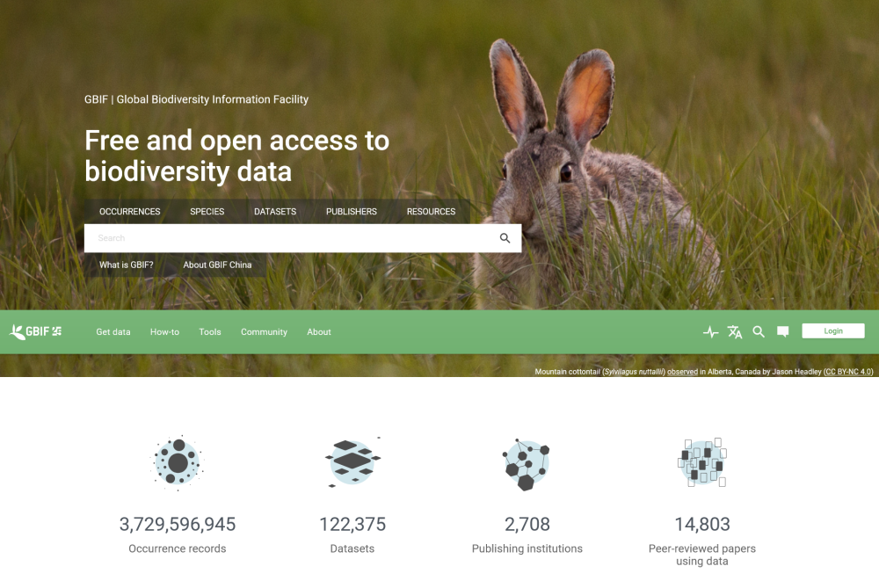
Task: Click the Publishing institutions network icon
Action: [526, 464]
